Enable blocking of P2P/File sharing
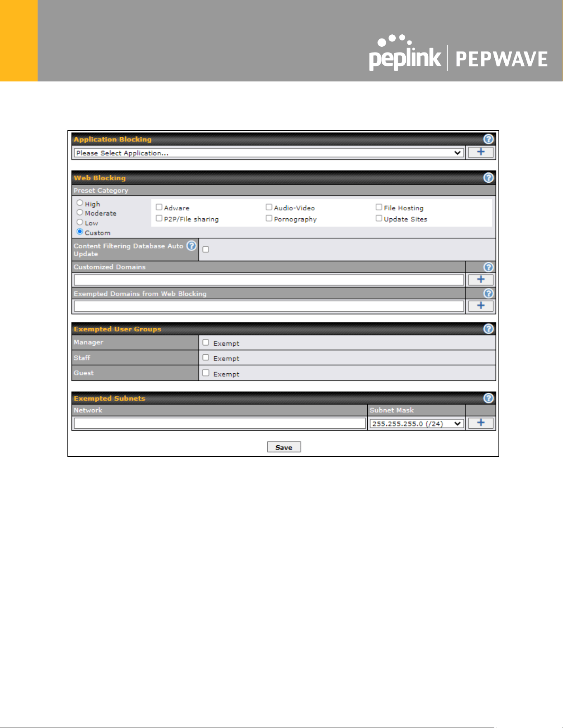 [159, 218]
